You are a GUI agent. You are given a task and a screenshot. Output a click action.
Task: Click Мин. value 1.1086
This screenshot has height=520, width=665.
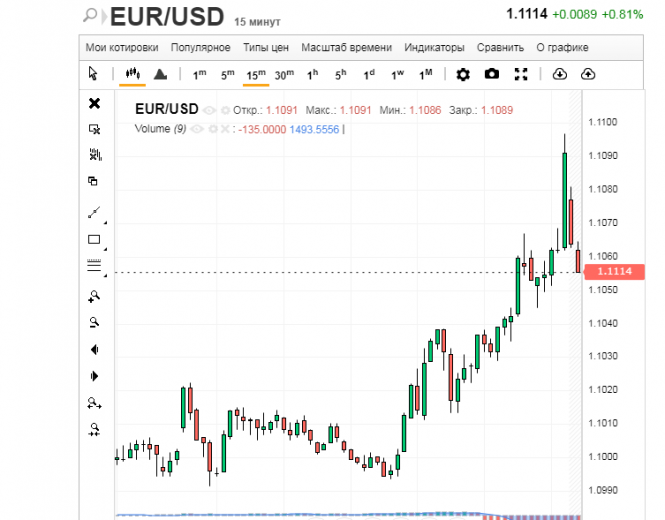(425, 110)
